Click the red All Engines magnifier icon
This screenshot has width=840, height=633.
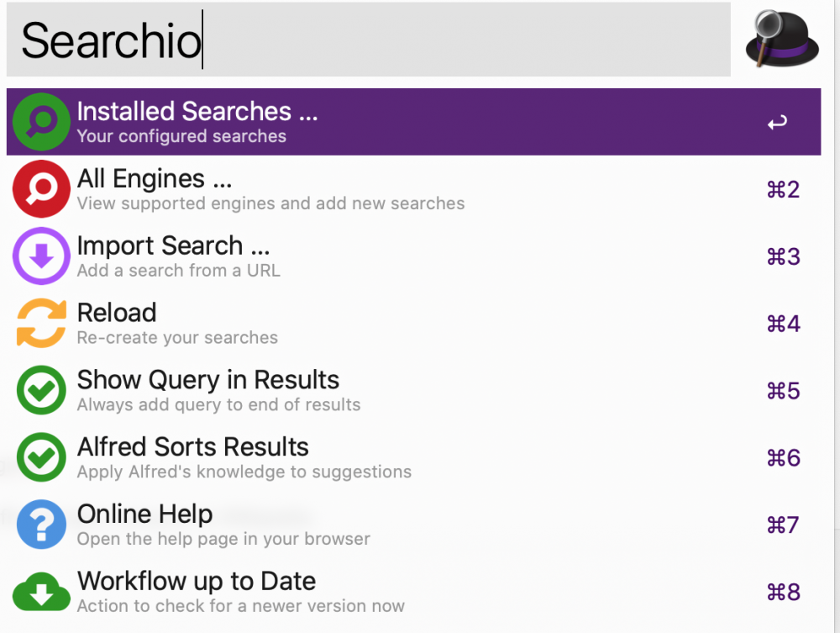[x=41, y=189]
